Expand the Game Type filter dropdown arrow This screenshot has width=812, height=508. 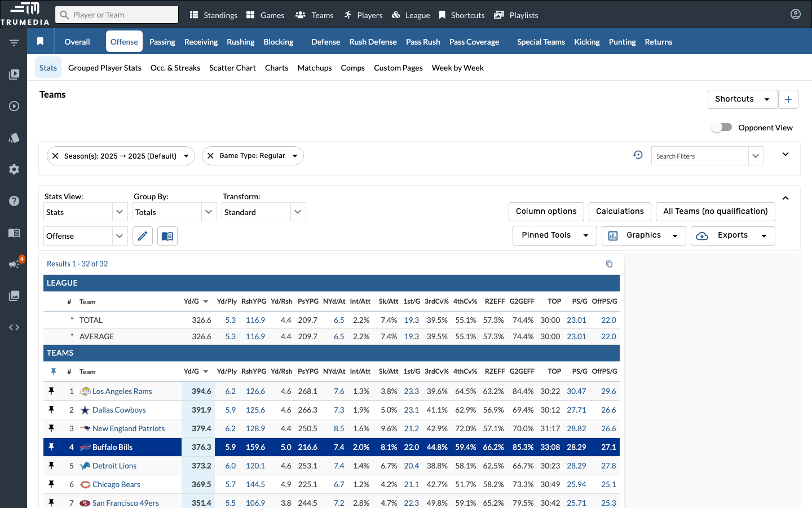point(295,156)
